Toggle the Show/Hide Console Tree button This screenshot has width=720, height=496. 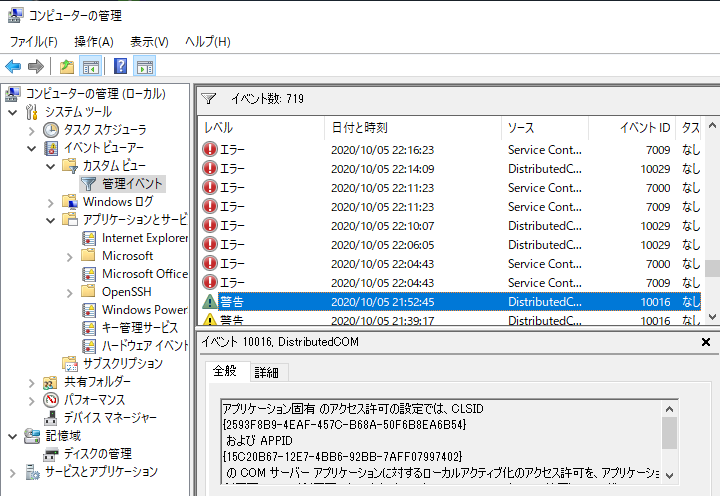point(90,67)
